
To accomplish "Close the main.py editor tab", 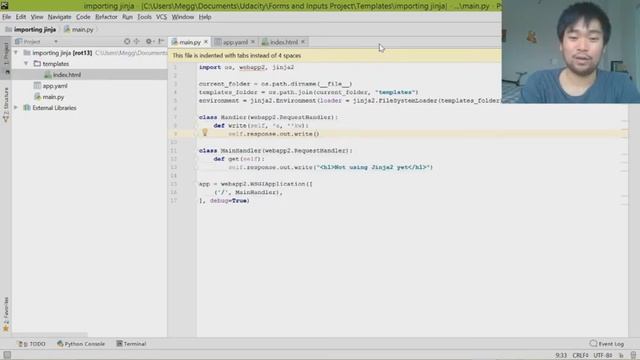I will pos(206,42).
